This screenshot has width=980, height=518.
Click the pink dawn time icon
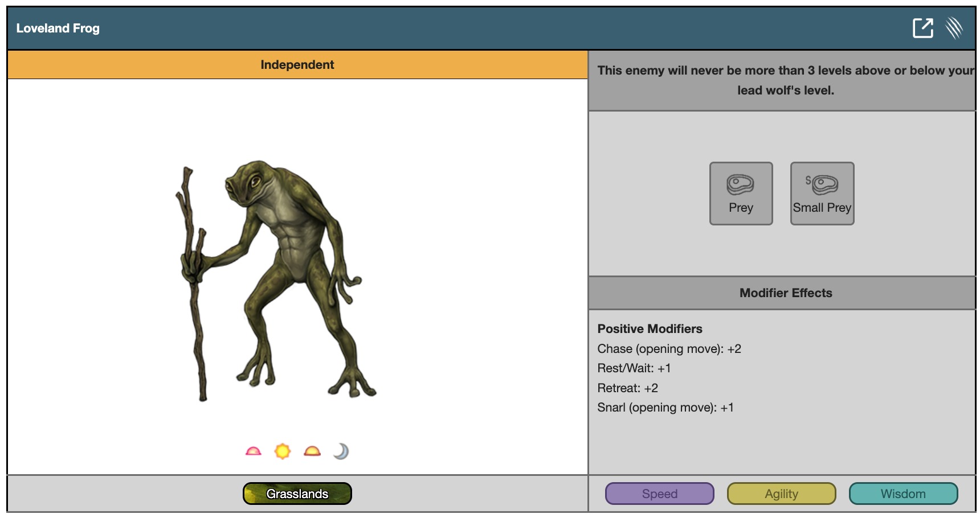[x=253, y=451]
